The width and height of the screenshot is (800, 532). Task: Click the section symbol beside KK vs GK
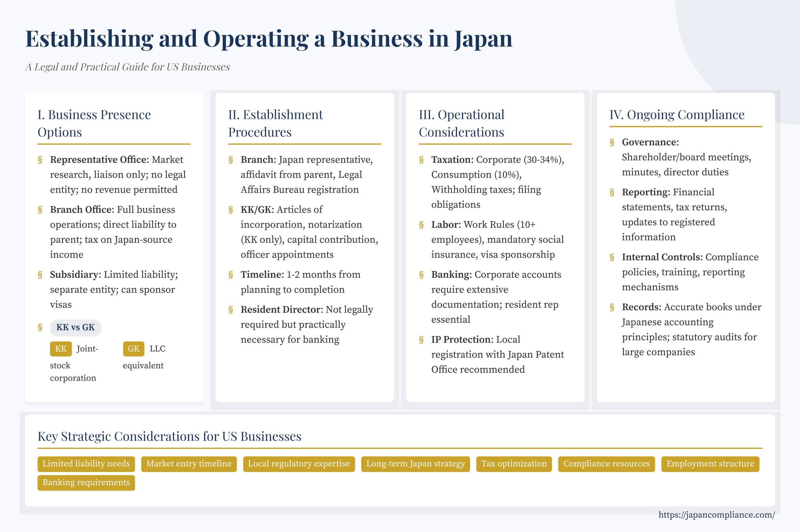click(40, 328)
